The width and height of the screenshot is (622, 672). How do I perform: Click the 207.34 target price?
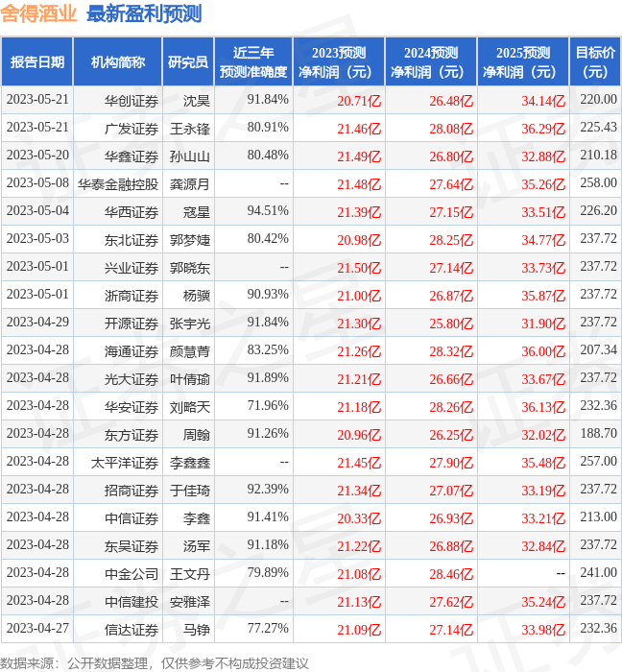(x=598, y=350)
